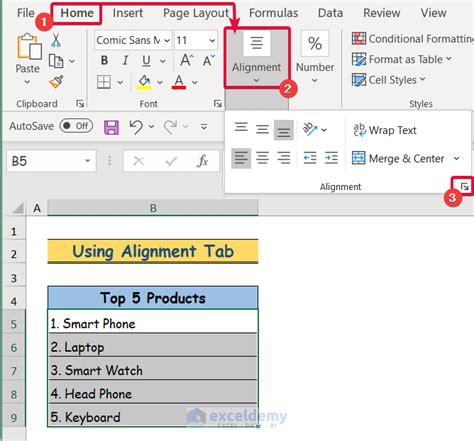Viewport: 474px width, 441px height.
Task: Switch to the Review tab
Action: [x=382, y=13]
